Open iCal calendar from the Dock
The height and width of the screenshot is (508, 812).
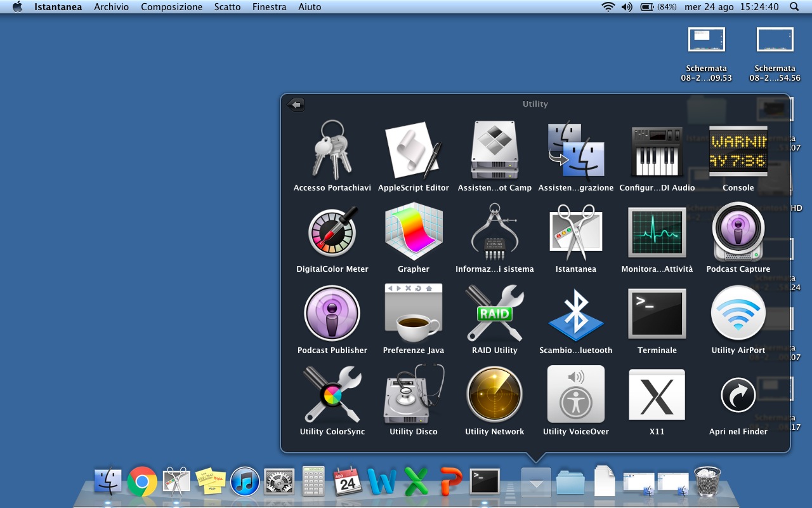pos(348,482)
